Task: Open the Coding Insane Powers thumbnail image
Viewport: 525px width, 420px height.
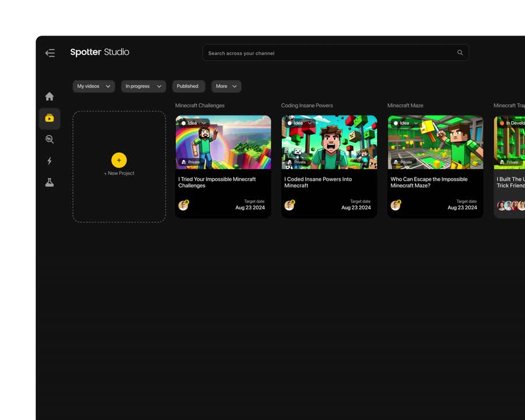Action: pyautogui.click(x=330, y=142)
